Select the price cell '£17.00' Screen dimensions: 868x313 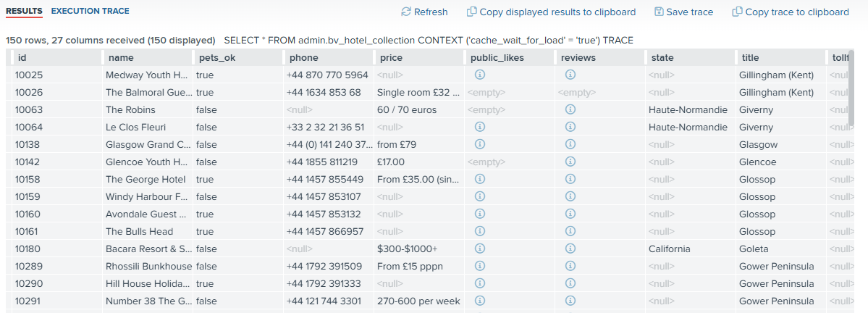418,161
